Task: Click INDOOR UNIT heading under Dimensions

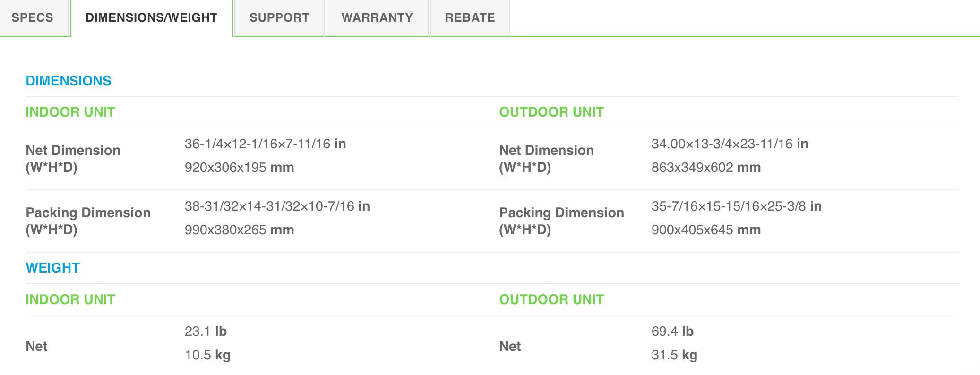Action: click(x=70, y=112)
